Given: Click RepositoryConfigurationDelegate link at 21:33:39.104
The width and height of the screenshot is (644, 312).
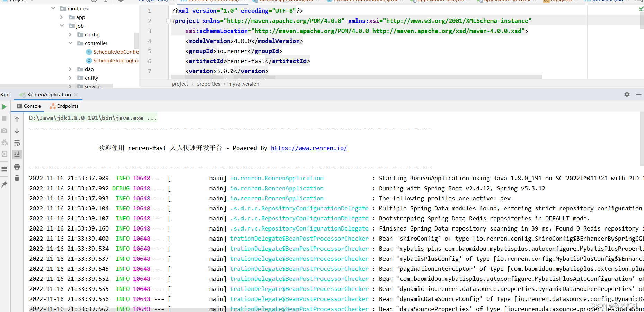Looking at the screenshot, I should (x=299, y=208).
